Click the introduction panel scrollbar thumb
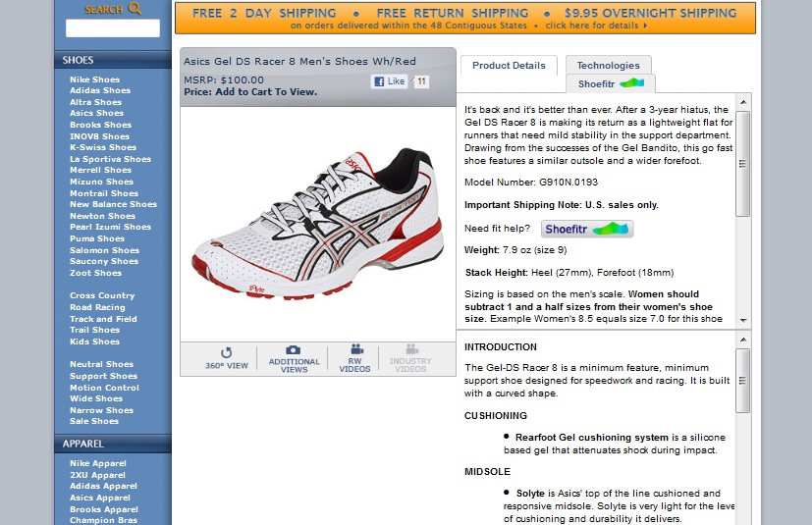812x525 pixels. pos(742,381)
